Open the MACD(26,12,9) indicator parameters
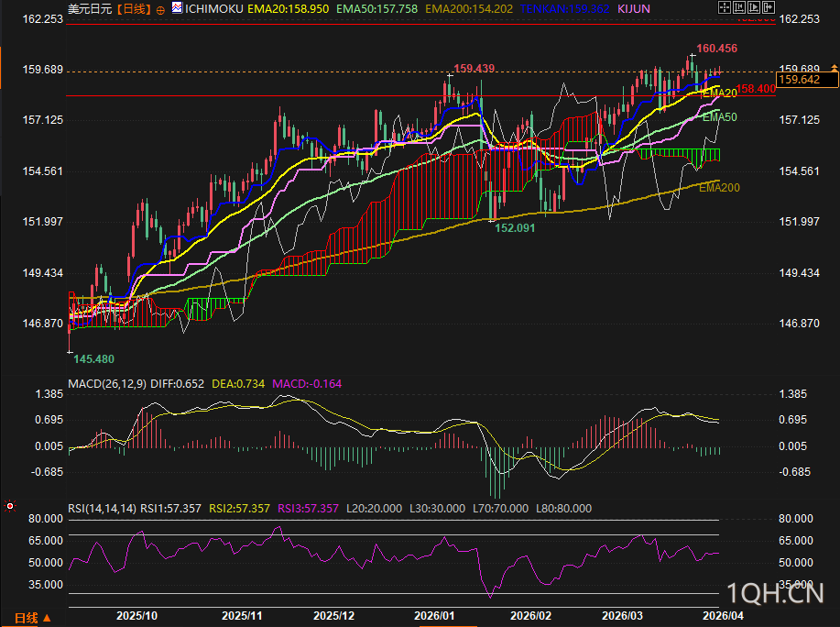 (106, 383)
